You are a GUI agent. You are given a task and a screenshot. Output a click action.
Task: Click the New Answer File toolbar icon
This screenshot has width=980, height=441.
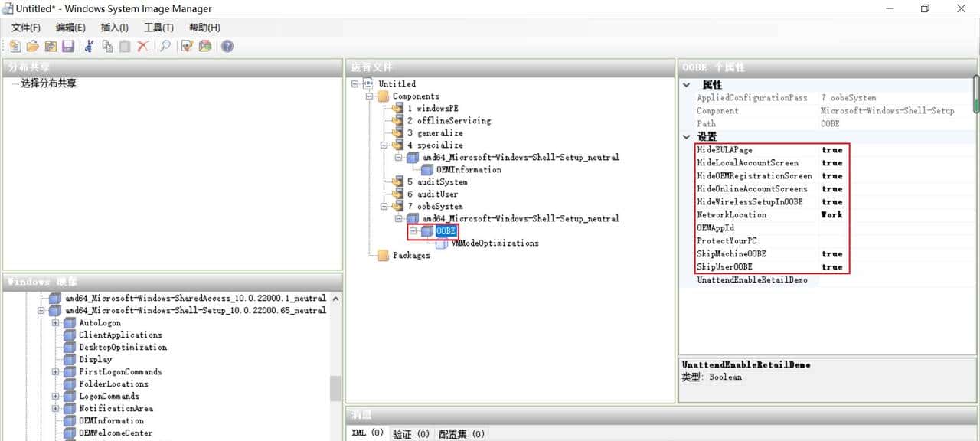tap(15, 46)
